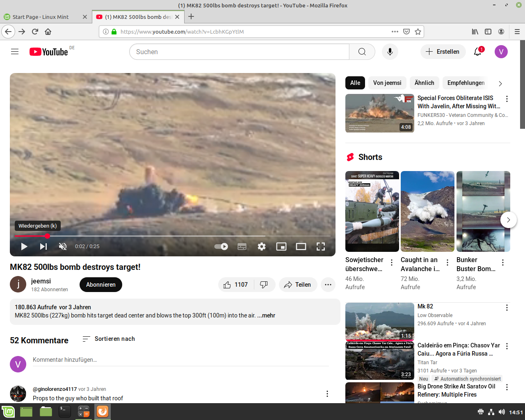Open Special Forces Obliterate ISIS thumbnail
Image resolution: width=525 pixels, height=420 pixels.
(x=380, y=113)
